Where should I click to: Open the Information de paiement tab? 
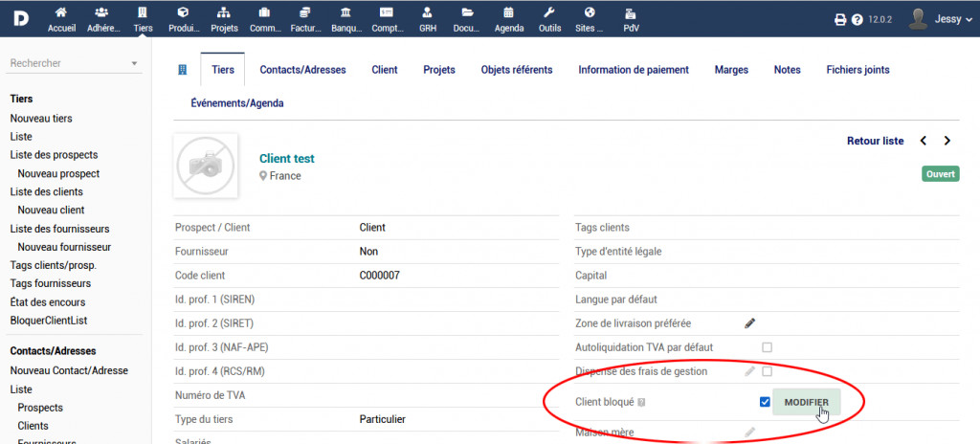[633, 70]
